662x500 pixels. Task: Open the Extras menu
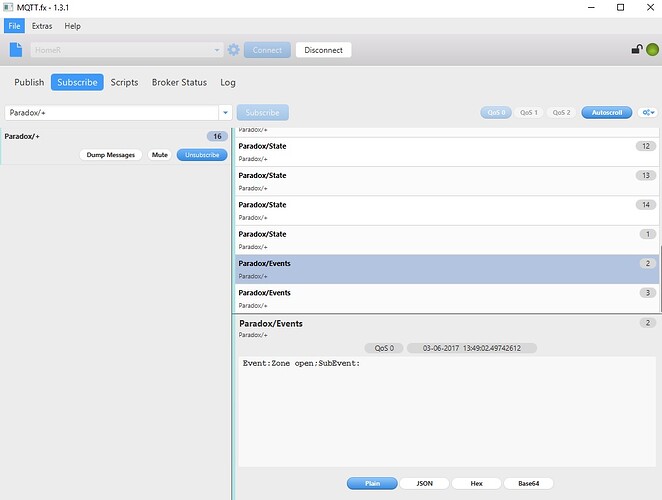(x=42, y=26)
